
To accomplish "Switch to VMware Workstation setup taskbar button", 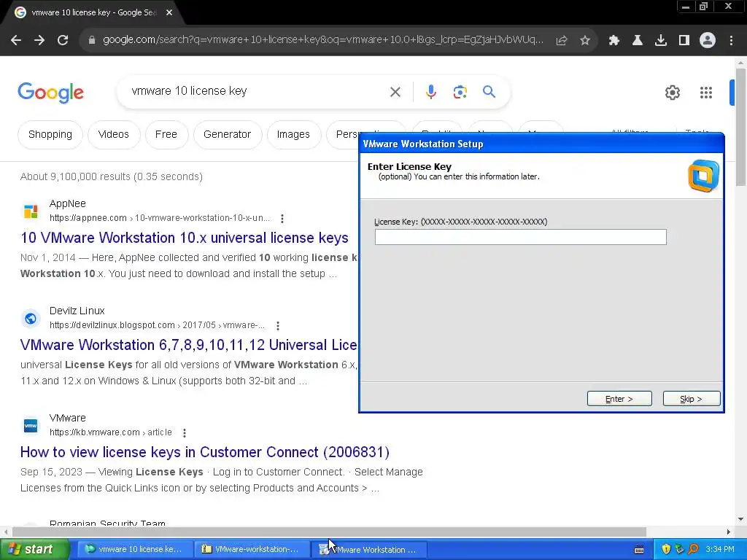I will [369, 550].
